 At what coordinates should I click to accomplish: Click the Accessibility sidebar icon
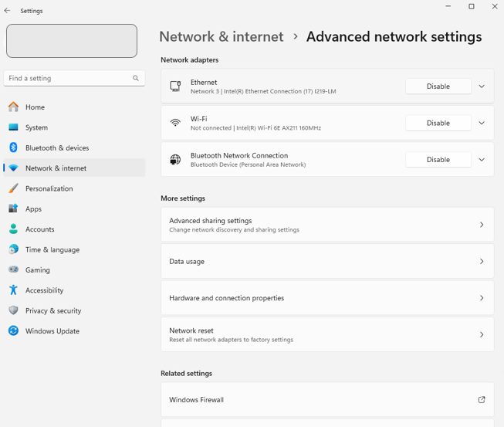(x=13, y=290)
